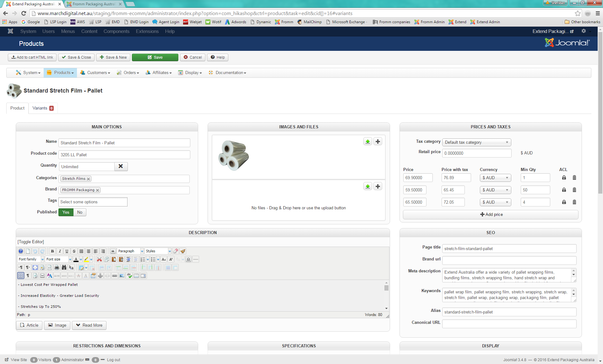
Task: Switch to the Variants tab
Action: (x=43, y=108)
